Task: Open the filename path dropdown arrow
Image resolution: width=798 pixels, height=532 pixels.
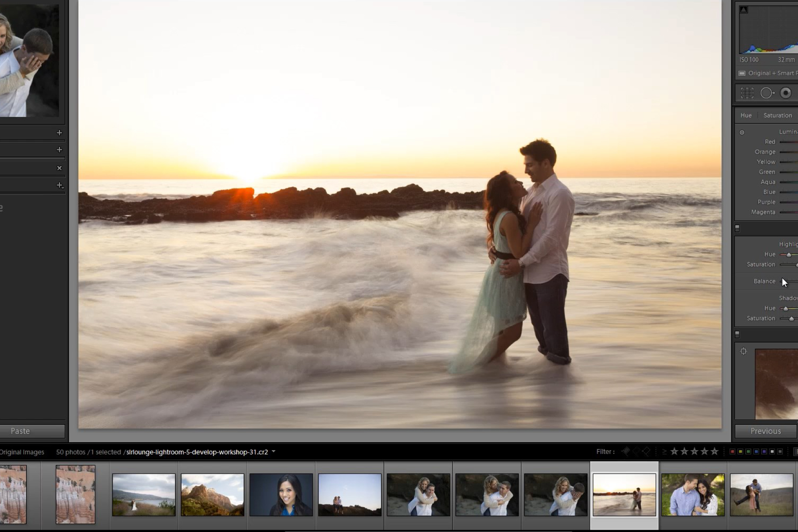Action: click(x=274, y=452)
